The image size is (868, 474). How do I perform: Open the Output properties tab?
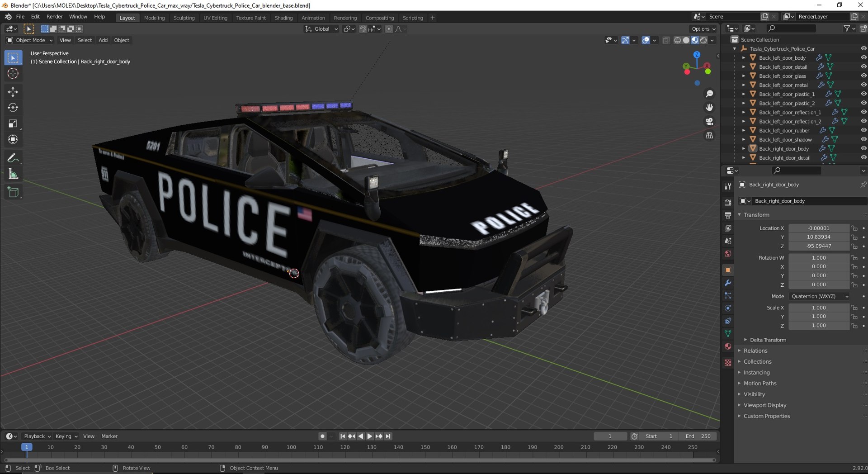728,215
